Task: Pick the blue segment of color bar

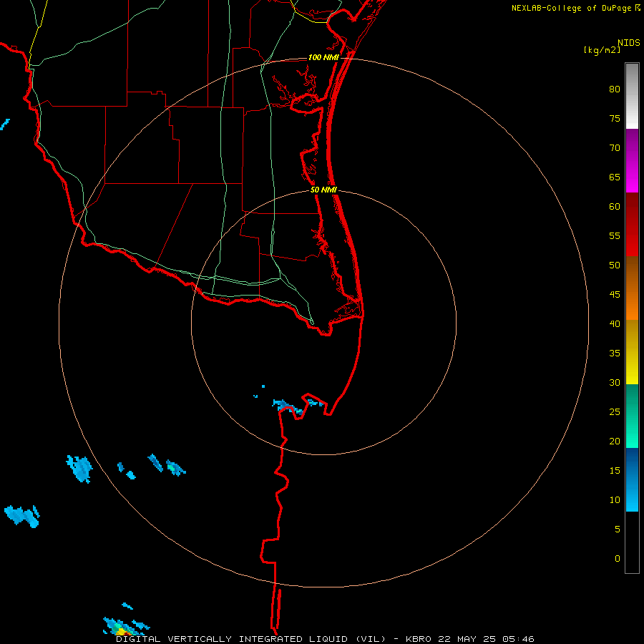Action: (632, 479)
